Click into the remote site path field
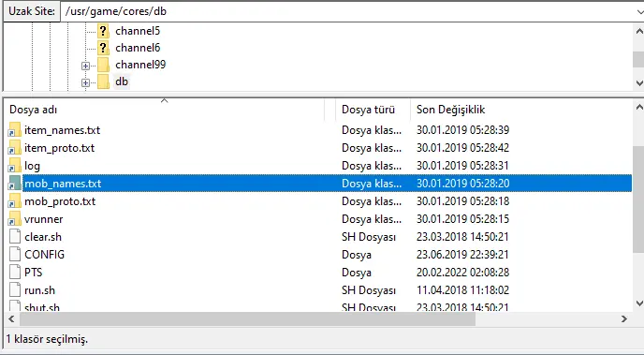The height and width of the screenshot is (355, 644). pyautogui.click(x=347, y=11)
